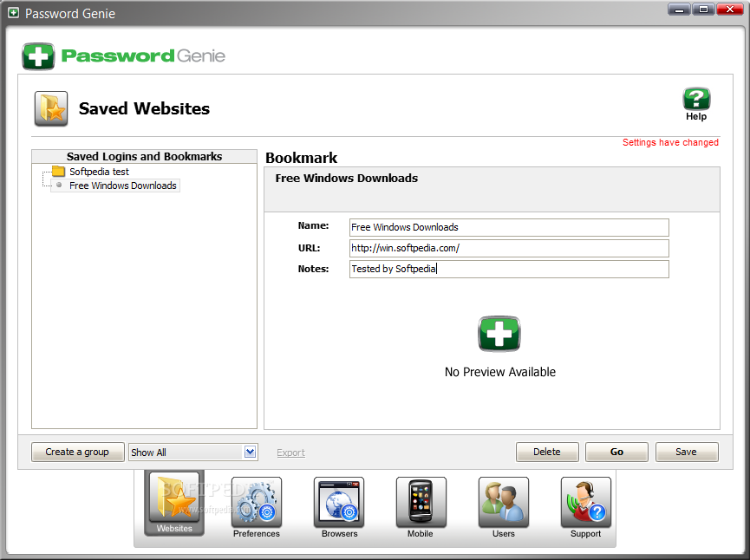Open the Mobile phone icon

[421, 502]
